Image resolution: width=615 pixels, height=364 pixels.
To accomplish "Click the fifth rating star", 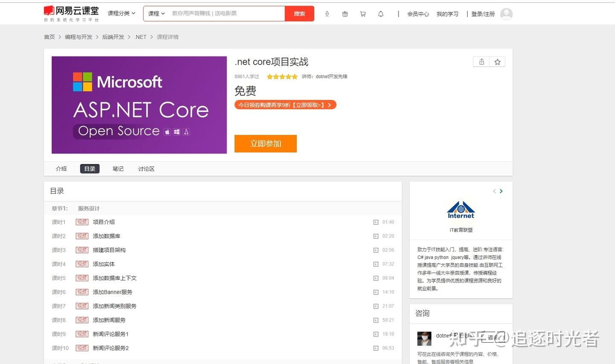I will [x=294, y=76].
